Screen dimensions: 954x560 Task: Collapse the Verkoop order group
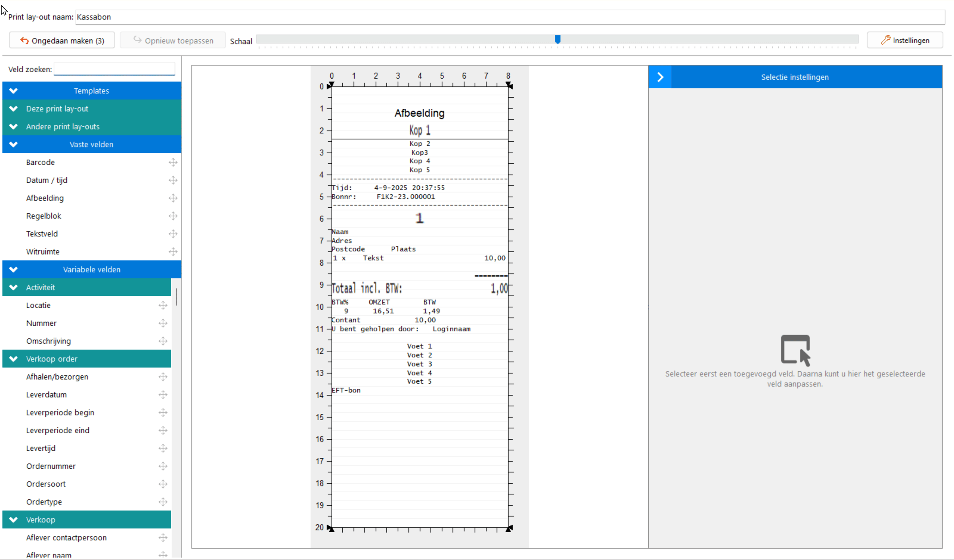[14, 359]
